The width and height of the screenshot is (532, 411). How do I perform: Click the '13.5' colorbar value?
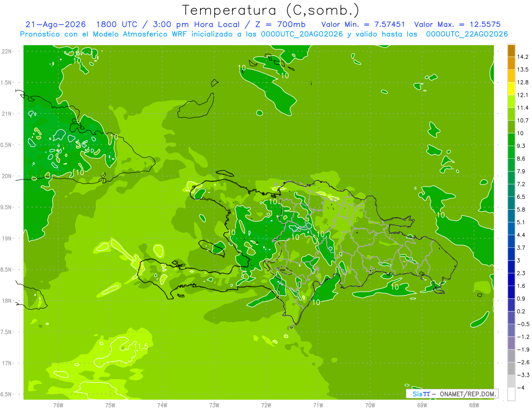(523, 70)
